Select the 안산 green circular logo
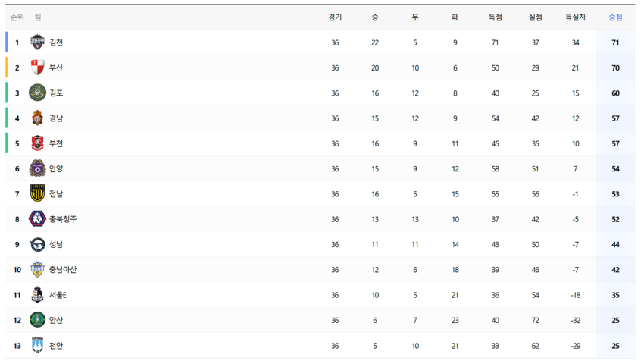Image resolution: width=644 pixels, height=364 pixels. tap(37, 320)
